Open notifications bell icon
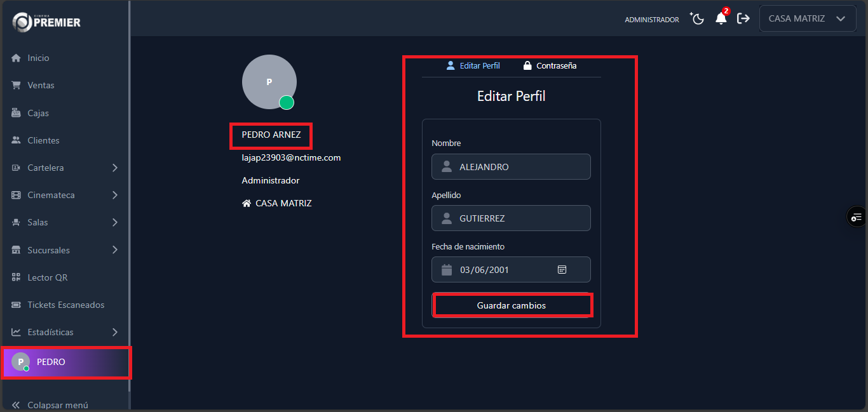Viewport: 868px width, 412px height. tap(721, 19)
